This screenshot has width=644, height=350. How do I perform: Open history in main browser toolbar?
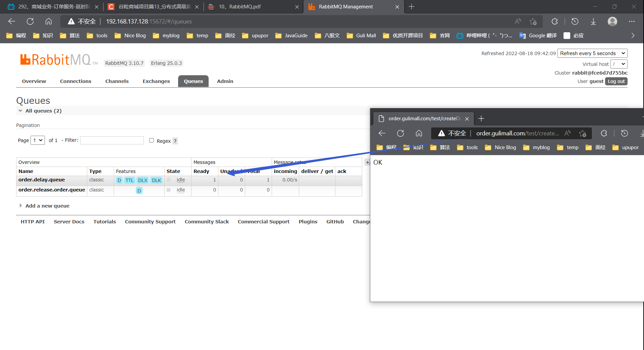[x=575, y=21]
